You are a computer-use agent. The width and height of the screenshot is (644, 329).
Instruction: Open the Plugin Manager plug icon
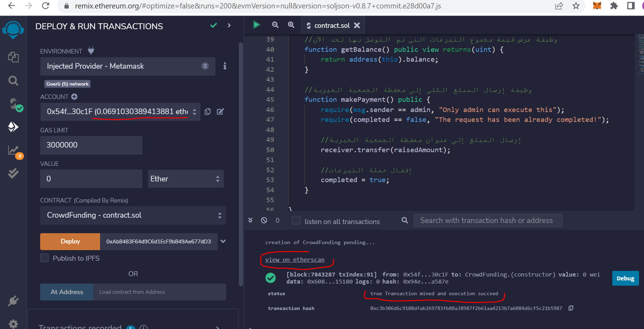point(13,301)
